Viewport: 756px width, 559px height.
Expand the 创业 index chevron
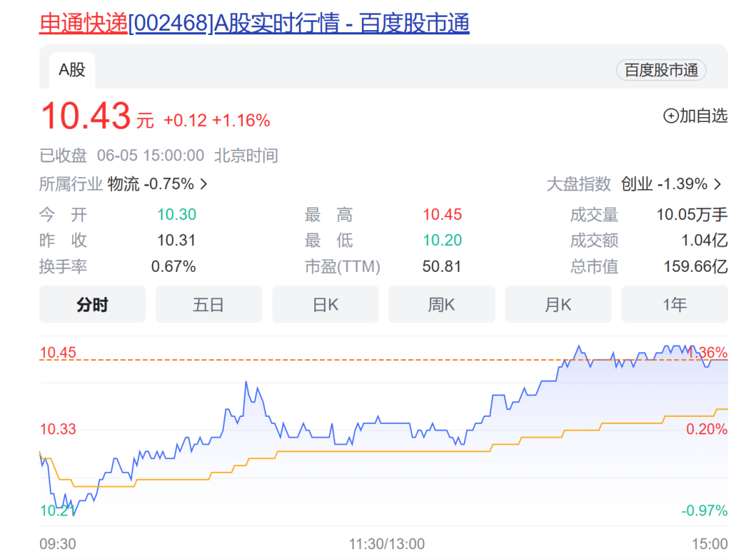tap(718, 184)
